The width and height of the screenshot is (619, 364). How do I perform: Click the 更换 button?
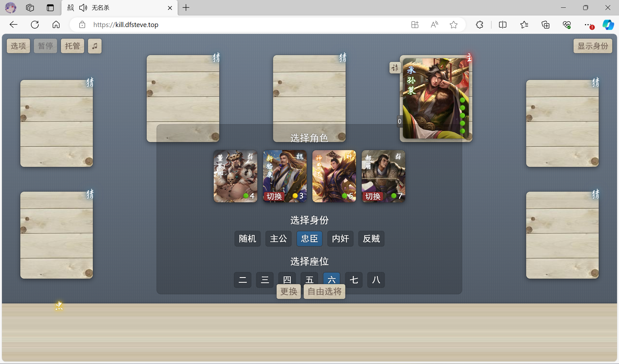[289, 292]
